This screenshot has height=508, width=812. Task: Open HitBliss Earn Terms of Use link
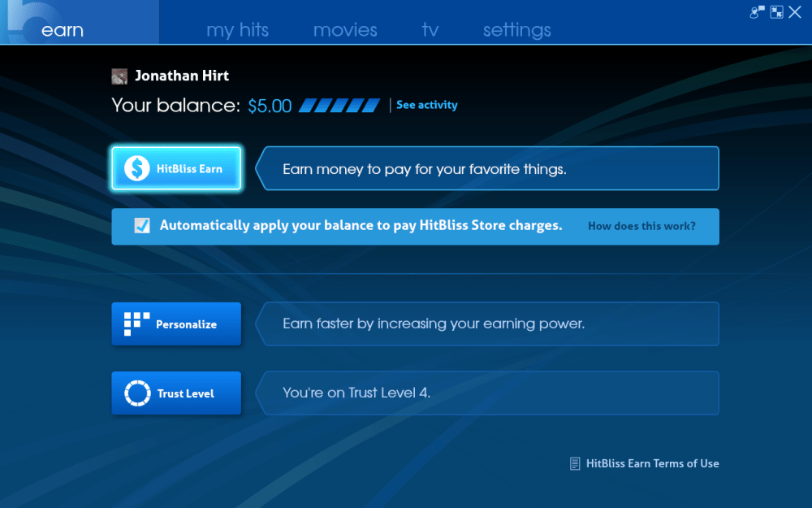click(x=652, y=463)
